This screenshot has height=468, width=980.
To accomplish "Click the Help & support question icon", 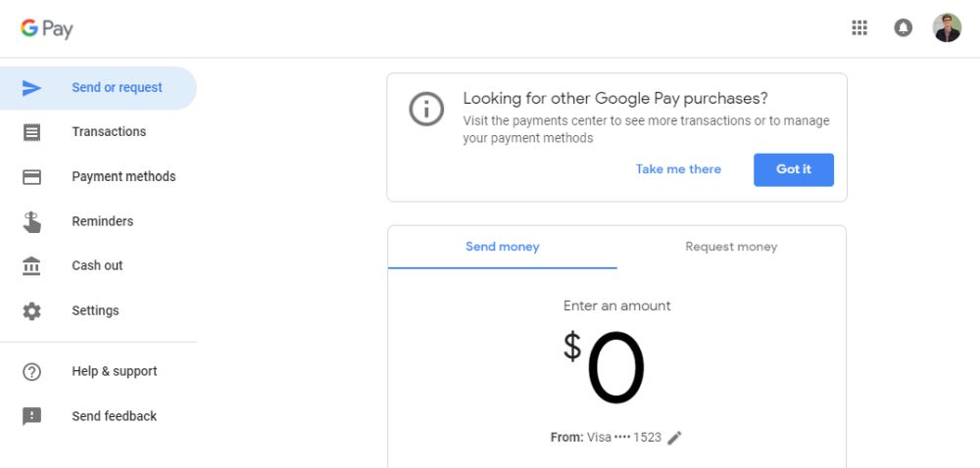I will (x=31, y=371).
